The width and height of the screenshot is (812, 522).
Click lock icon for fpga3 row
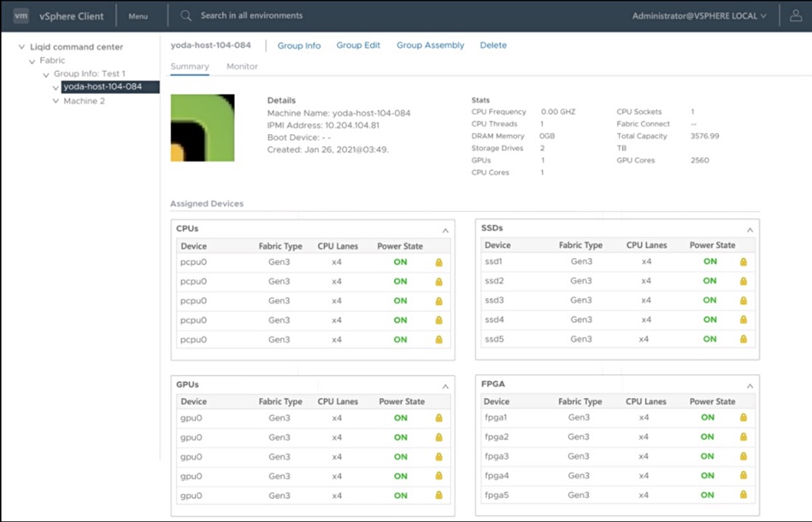(x=744, y=456)
